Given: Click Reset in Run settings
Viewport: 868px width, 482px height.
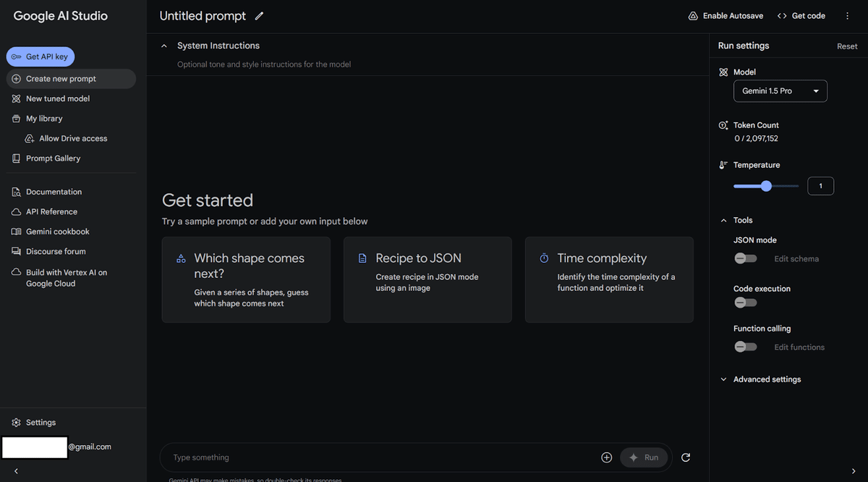Looking at the screenshot, I should coord(847,46).
